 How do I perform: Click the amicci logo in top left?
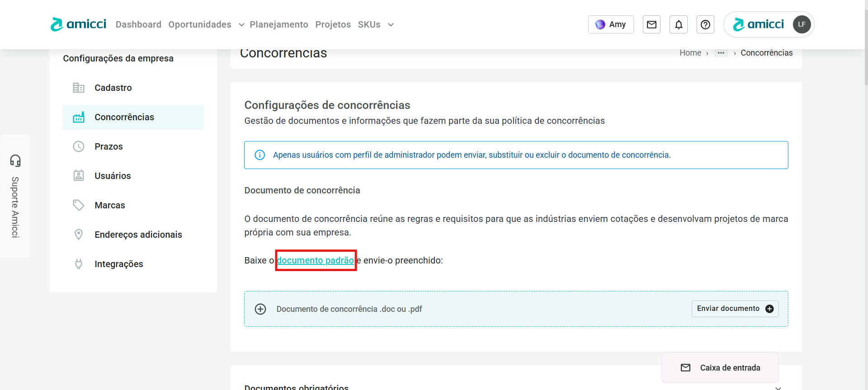[79, 24]
